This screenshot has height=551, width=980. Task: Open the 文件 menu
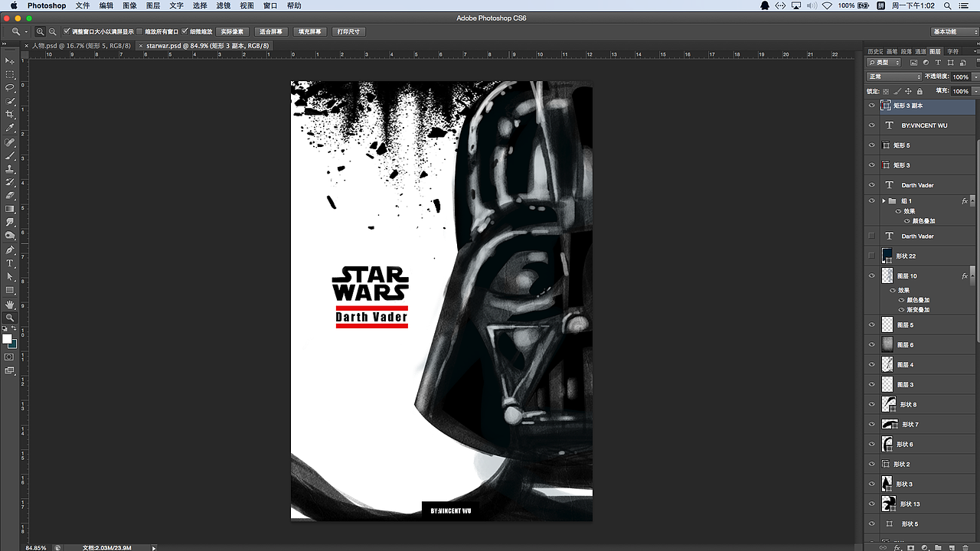click(x=83, y=5)
